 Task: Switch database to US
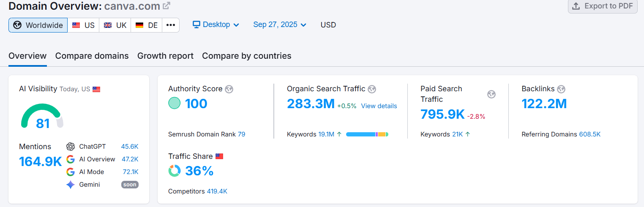click(x=83, y=25)
